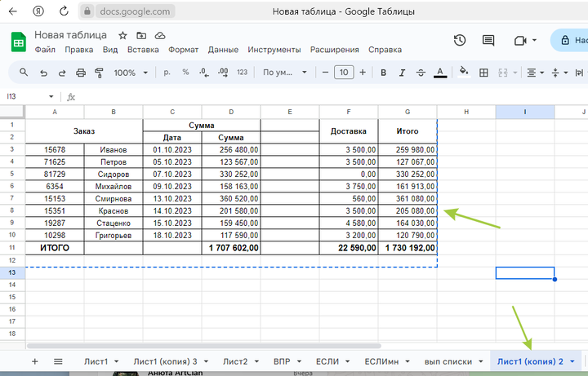Apply currency format р.
Image resolution: width=588 pixels, height=376 pixels.
click(x=167, y=73)
